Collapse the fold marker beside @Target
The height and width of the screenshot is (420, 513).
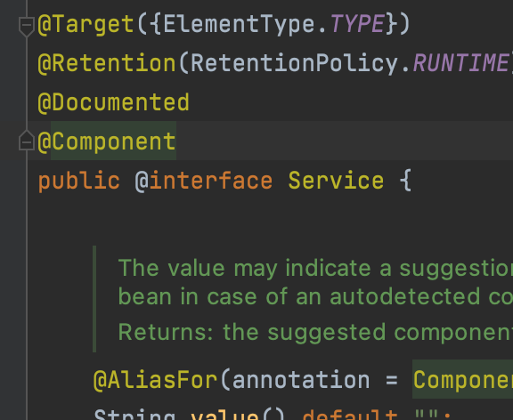(27, 26)
